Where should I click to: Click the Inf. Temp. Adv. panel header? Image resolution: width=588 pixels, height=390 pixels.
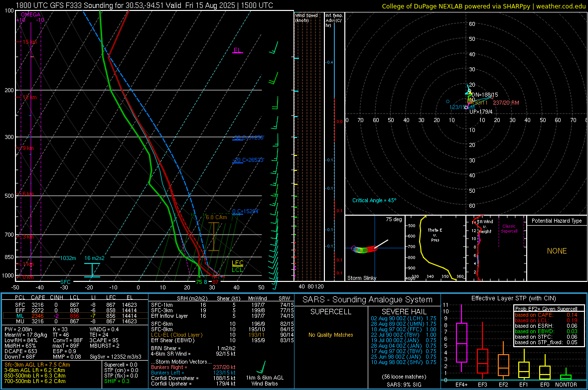pos(334,20)
